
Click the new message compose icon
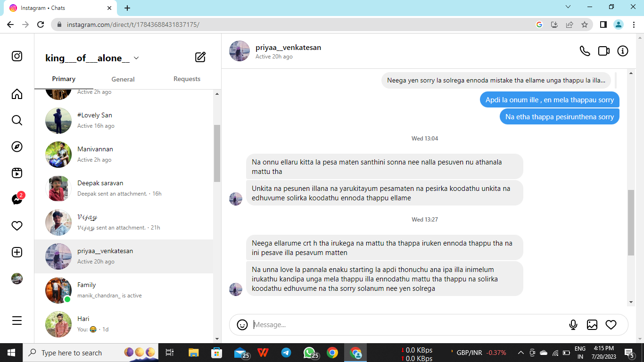point(200,58)
